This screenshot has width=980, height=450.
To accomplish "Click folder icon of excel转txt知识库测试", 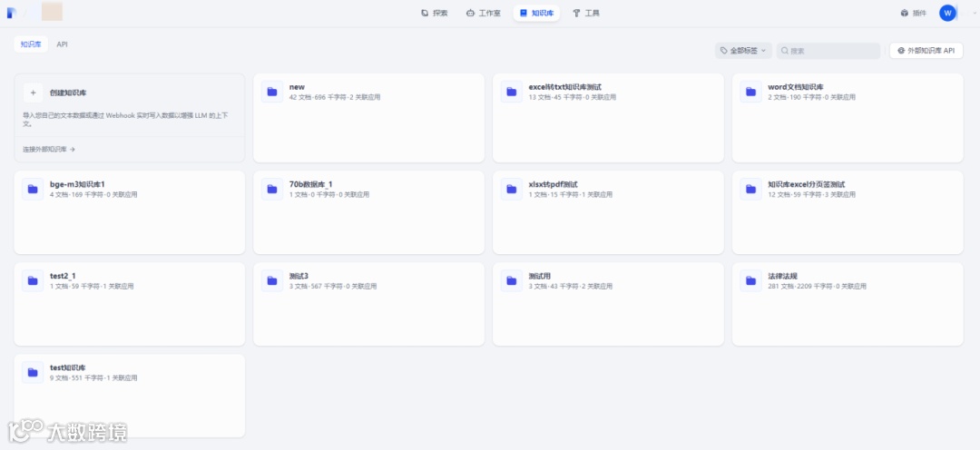I will 511,92.
